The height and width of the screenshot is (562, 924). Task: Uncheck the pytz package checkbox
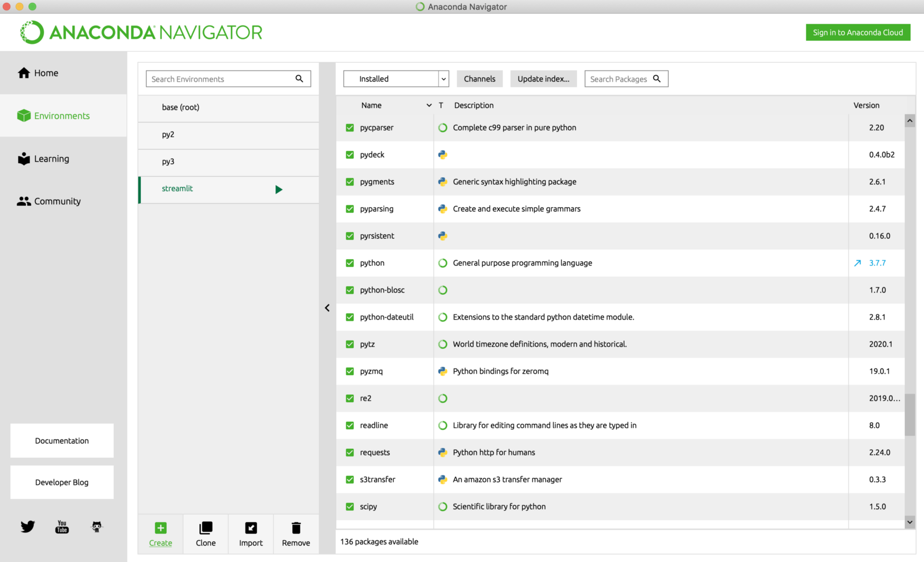(x=350, y=344)
